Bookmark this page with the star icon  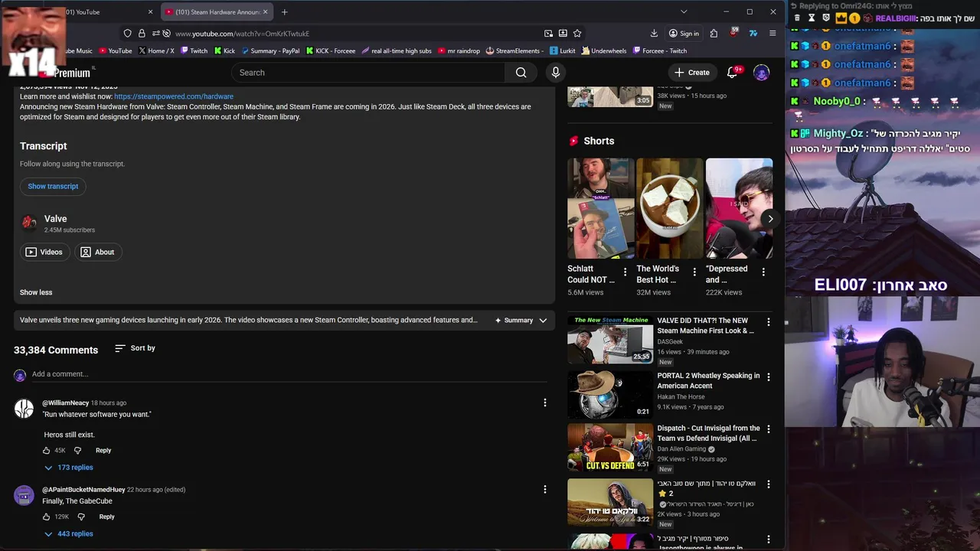point(577,34)
